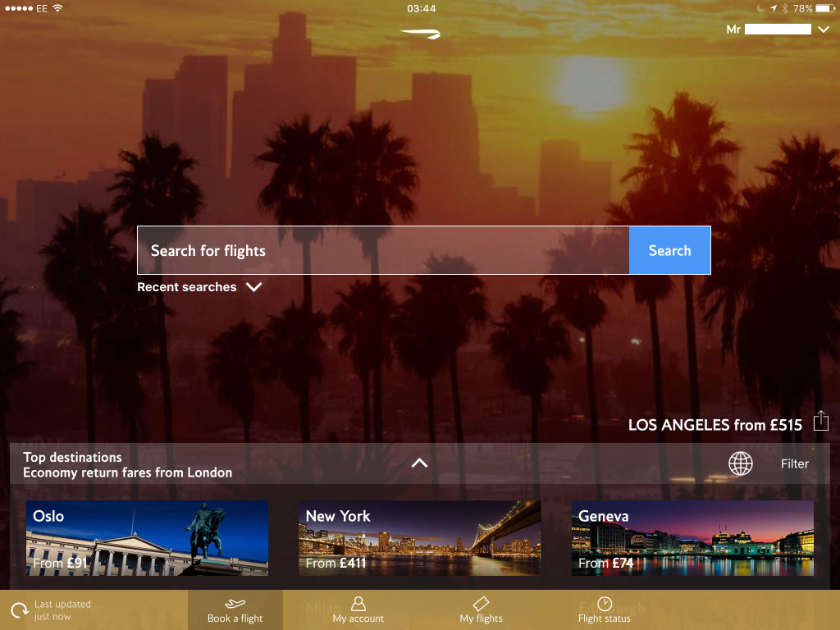The image size is (840, 630).
Task: Open the LOS ANGELES from £515 offer
Action: (715, 425)
